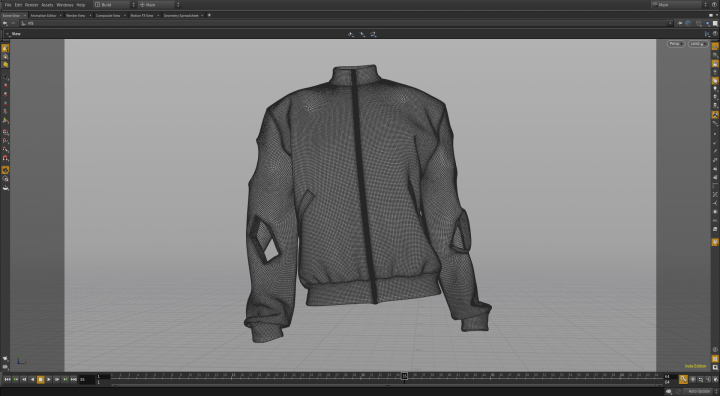The width and height of the screenshot is (720, 396).
Task: Switch to the Motion FX View tab
Action: [142, 15]
